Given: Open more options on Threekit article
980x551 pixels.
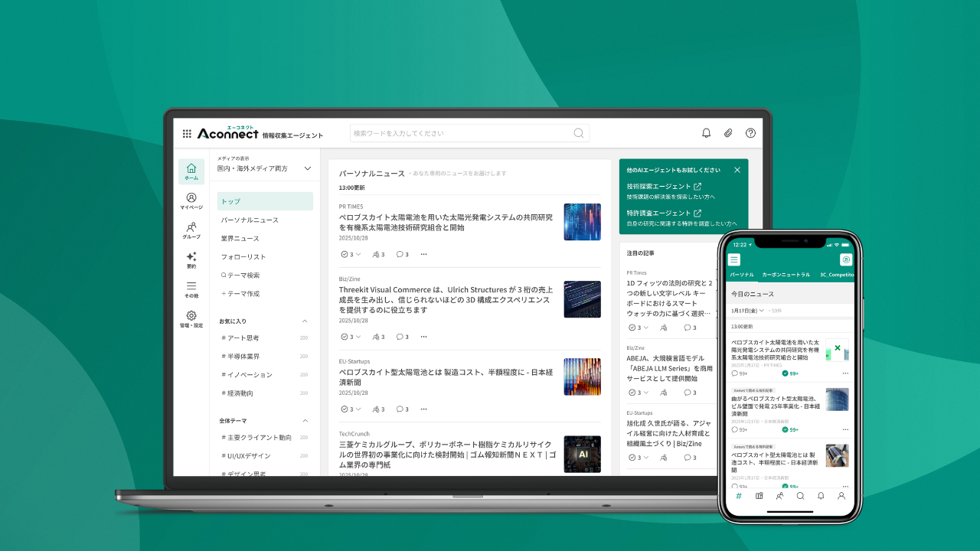Looking at the screenshot, I should tap(423, 337).
